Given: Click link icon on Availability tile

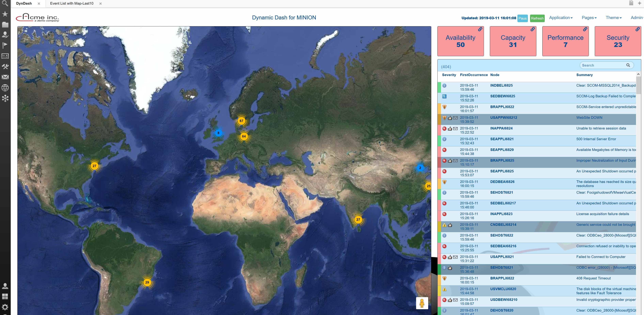Looking at the screenshot, I should click(480, 29).
